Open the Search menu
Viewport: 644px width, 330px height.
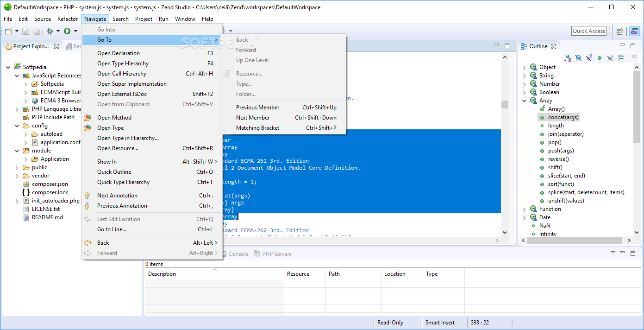coord(120,19)
